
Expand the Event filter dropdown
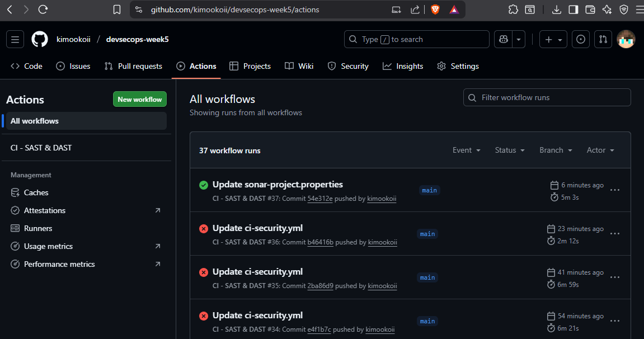(x=466, y=150)
